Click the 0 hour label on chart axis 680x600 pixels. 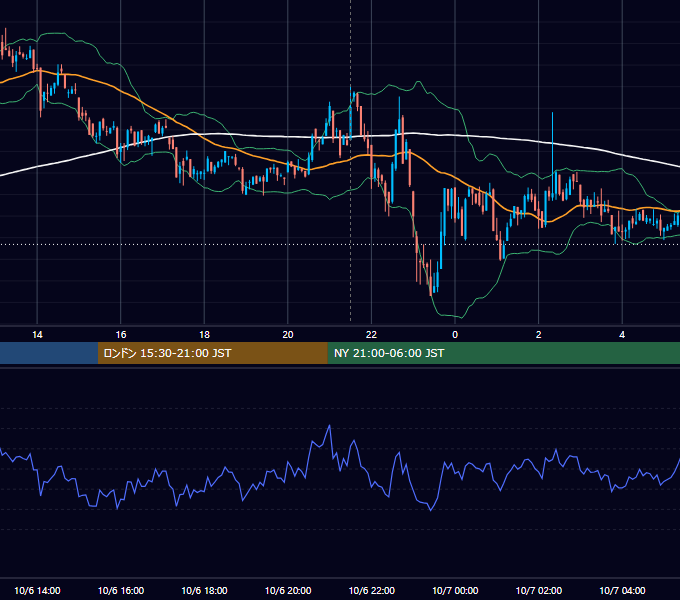[455, 335]
